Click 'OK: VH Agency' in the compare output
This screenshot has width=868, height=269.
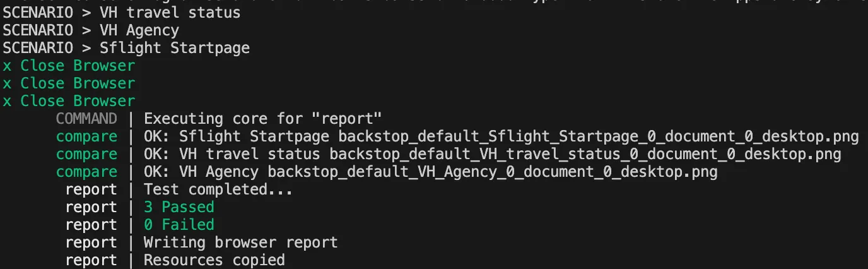[201, 172]
